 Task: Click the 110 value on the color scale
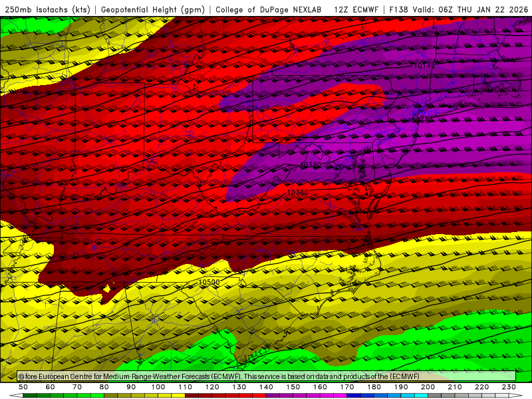[x=185, y=387]
